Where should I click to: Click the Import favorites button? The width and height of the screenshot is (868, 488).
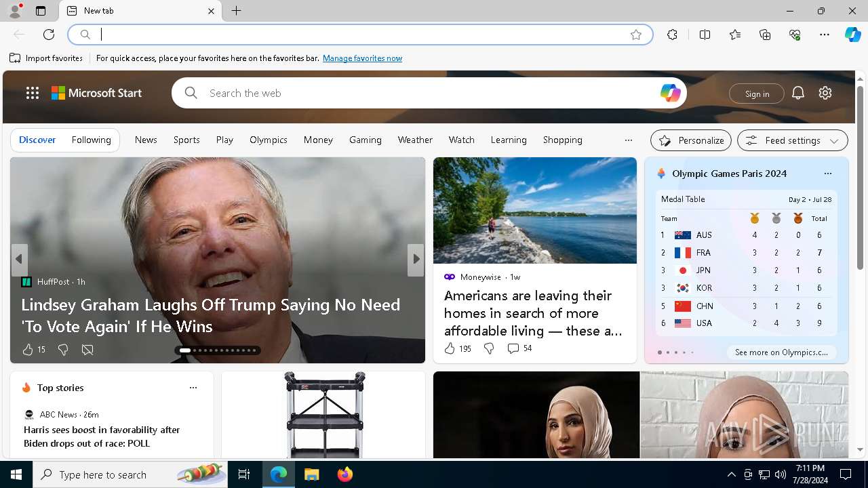coord(46,58)
